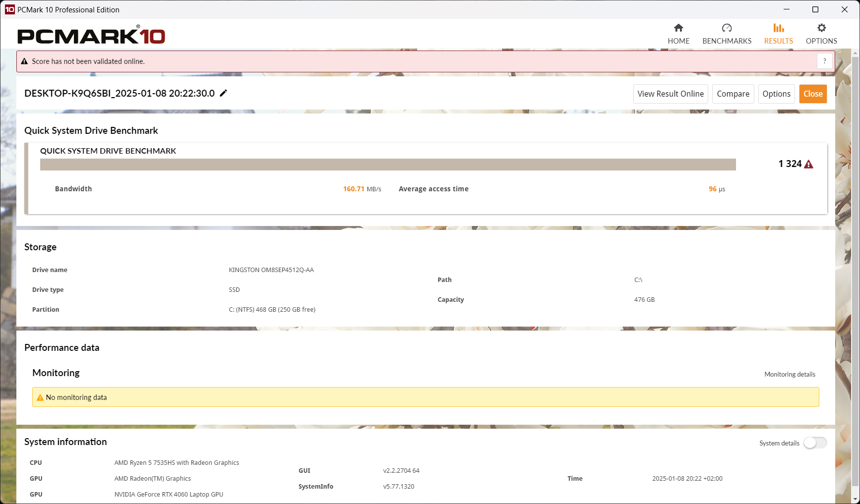This screenshot has width=860, height=504.
Task: Click the Time value 2025-01-08 20:22 +02:00
Action: 687,479
